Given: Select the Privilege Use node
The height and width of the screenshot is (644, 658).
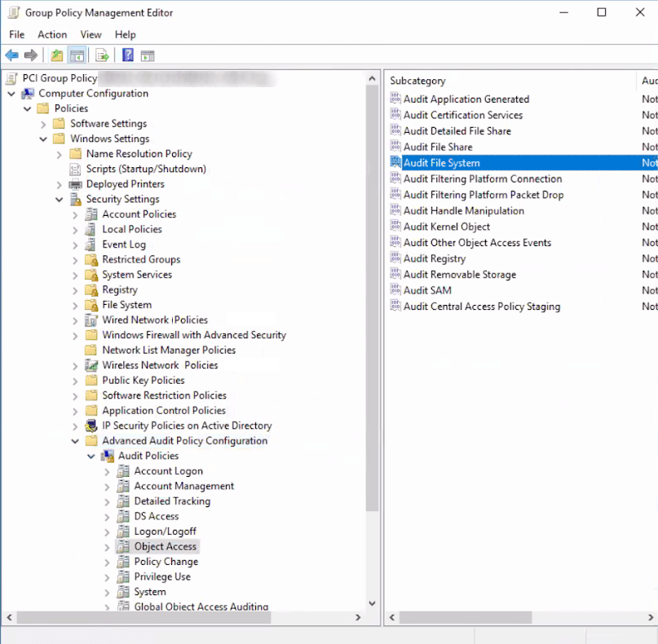Looking at the screenshot, I should tap(162, 576).
